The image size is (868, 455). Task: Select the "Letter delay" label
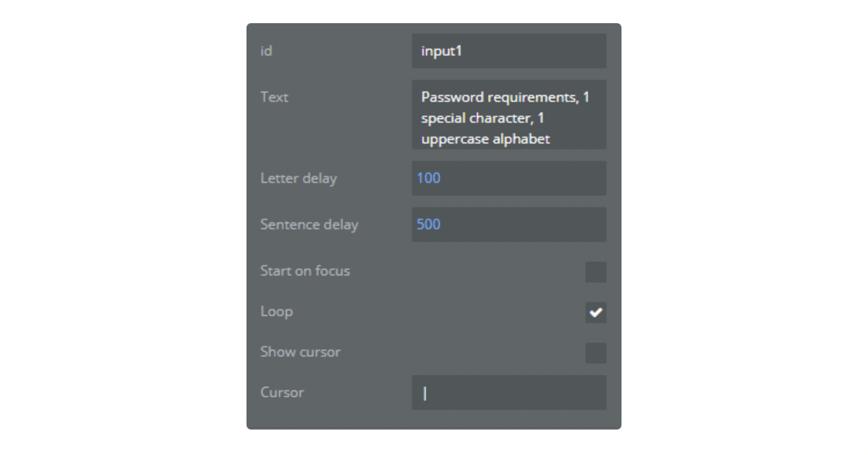click(x=299, y=178)
